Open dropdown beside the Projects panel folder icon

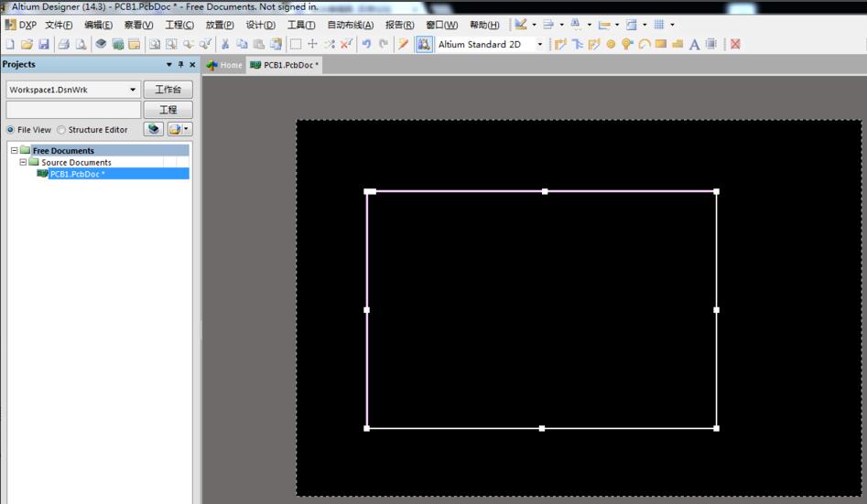[x=187, y=129]
